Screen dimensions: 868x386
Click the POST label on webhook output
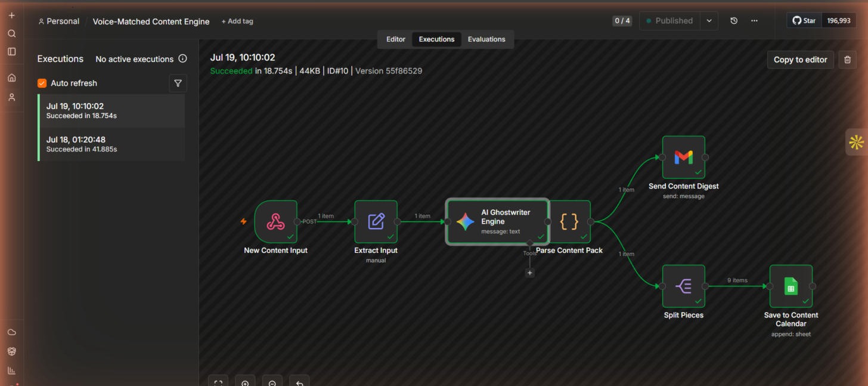309,221
